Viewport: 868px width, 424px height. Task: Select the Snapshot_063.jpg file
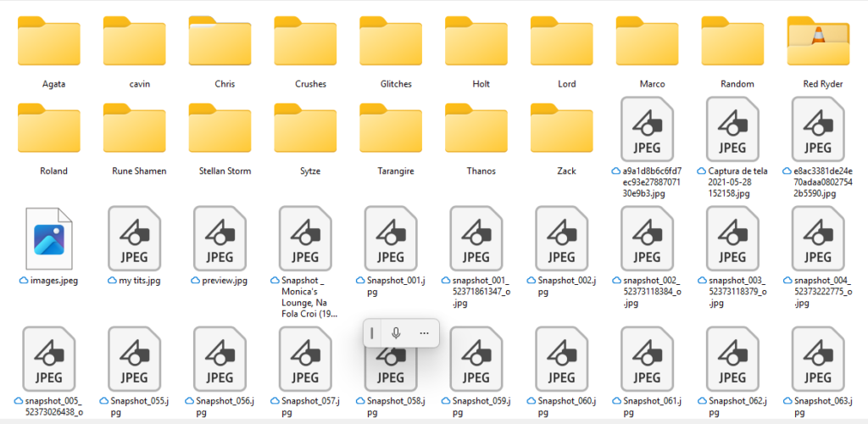coord(817,357)
